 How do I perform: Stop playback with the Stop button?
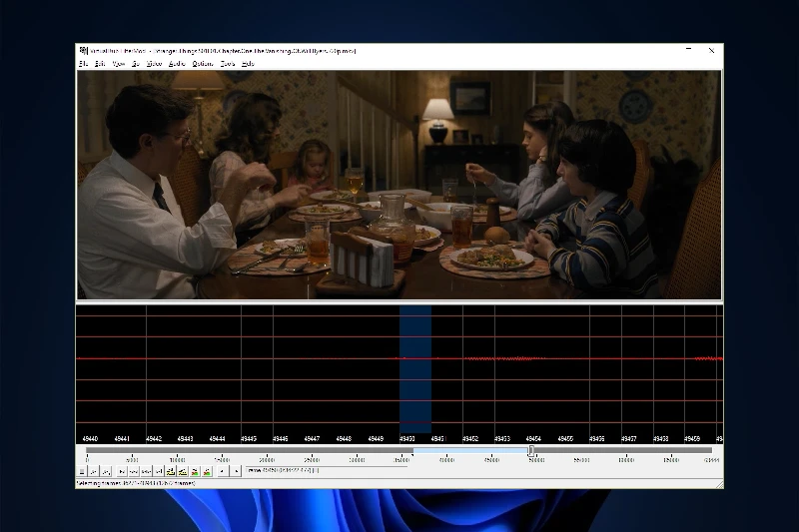click(82, 471)
